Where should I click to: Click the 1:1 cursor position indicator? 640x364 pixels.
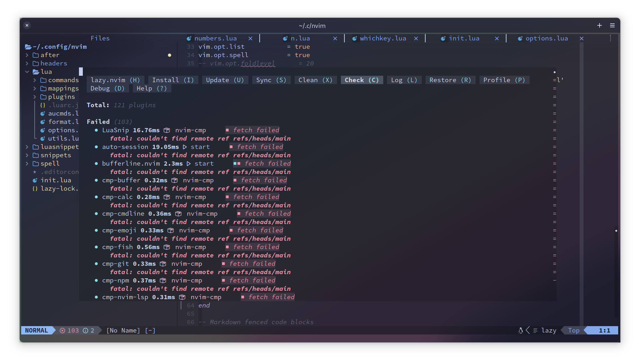604,331
